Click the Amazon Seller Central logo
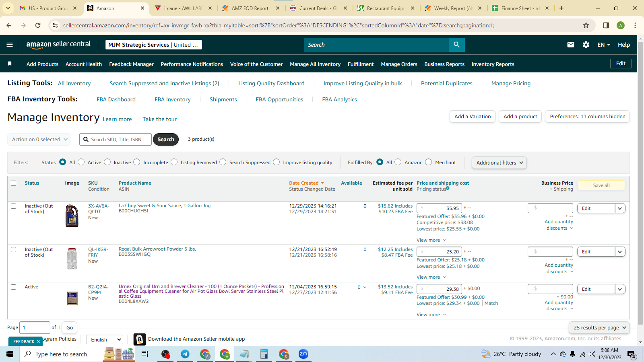The image size is (644, 362). (58, 45)
